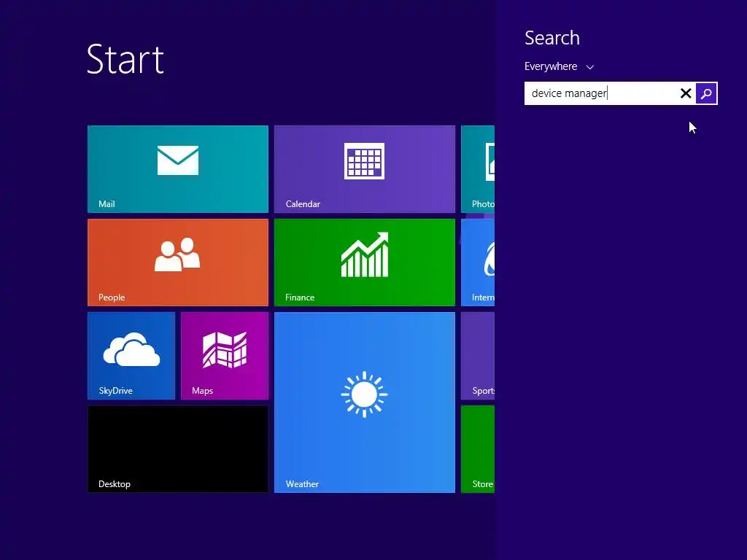Open the Weather tile

365,402
